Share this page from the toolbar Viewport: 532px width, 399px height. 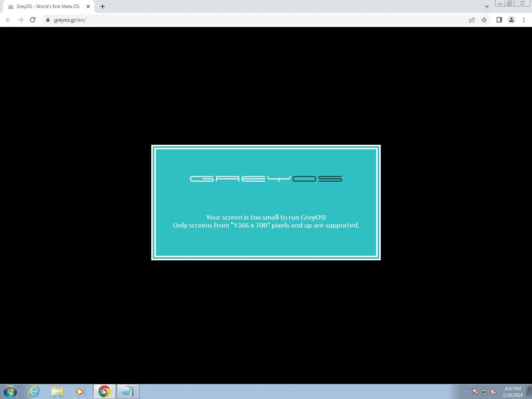pyautogui.click(x=472, y=20)
